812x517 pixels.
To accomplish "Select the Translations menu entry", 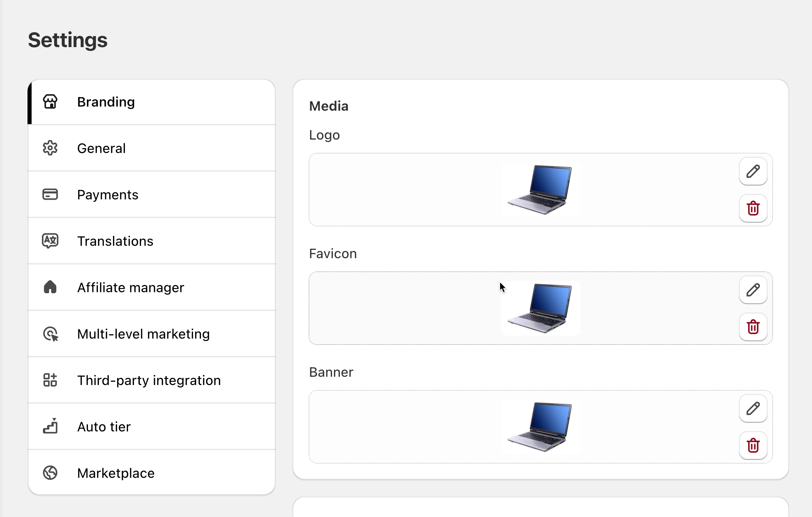I will 115,241.
